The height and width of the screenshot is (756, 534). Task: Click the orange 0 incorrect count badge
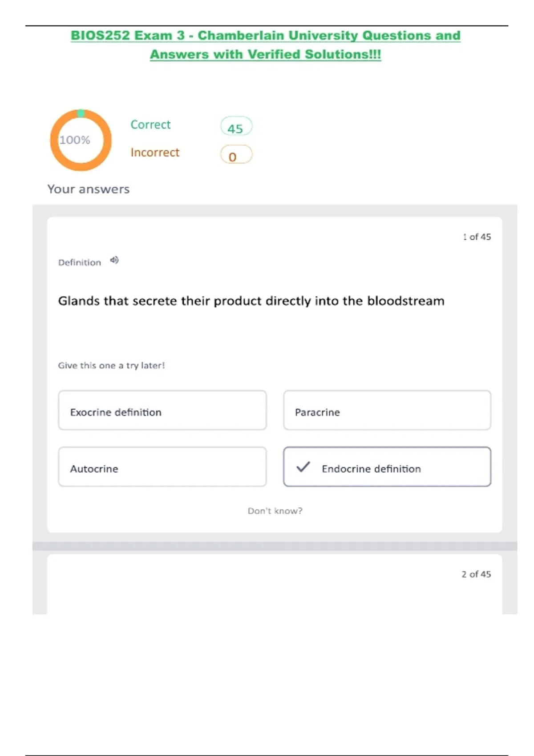[236, 155]
